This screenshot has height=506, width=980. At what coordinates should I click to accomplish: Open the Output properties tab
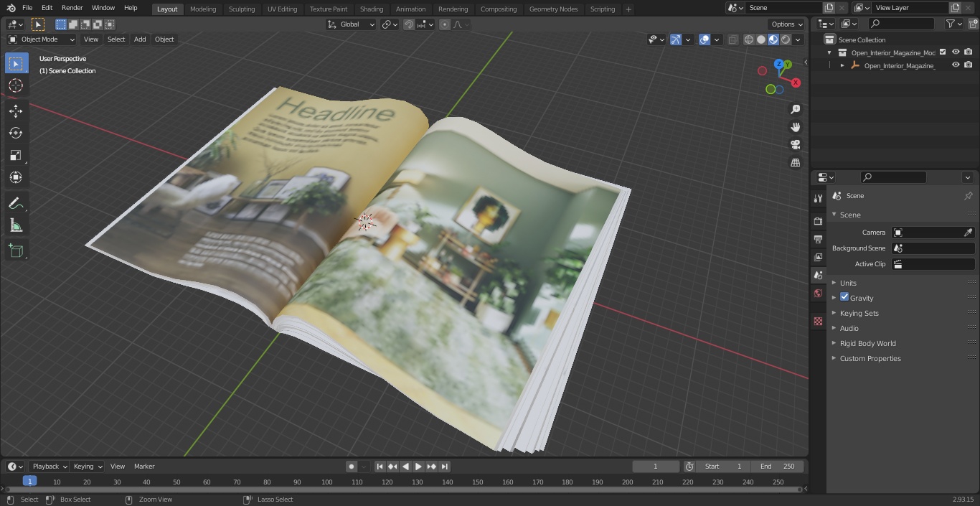[x=818, y=239]
